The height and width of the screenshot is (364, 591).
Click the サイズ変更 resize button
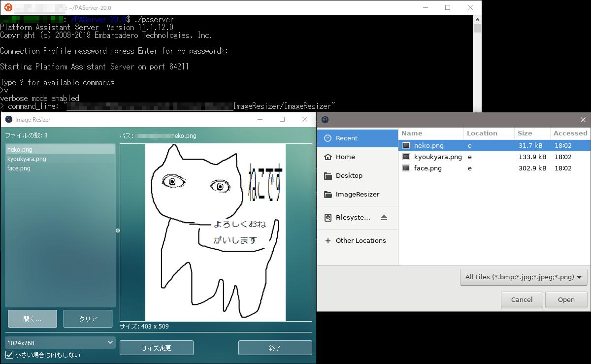pos(157,348)
